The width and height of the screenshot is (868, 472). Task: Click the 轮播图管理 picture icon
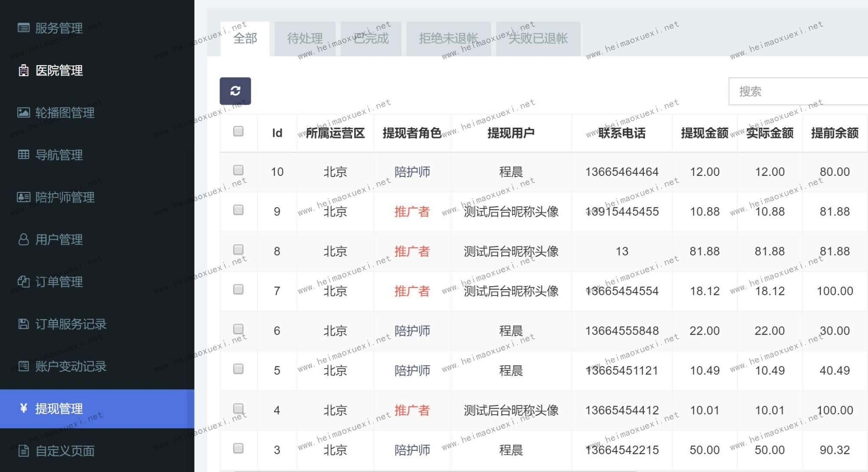pos(23,112)
